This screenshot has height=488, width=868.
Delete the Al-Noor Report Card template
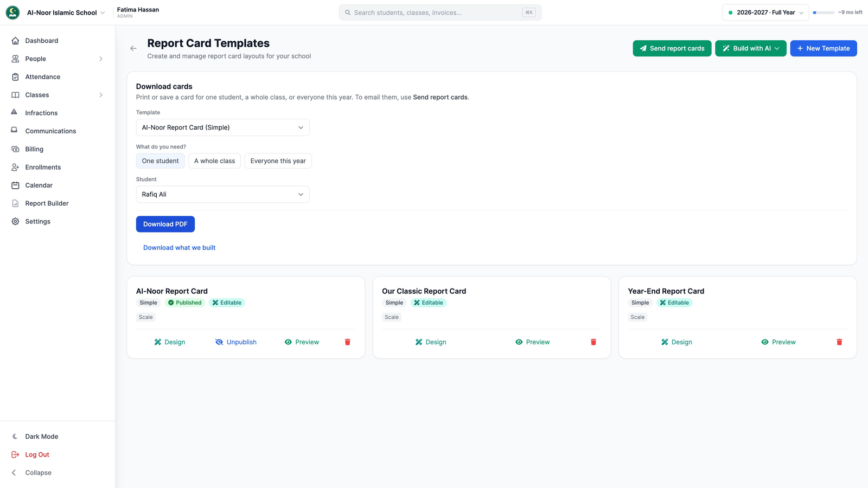click(348, 342)
